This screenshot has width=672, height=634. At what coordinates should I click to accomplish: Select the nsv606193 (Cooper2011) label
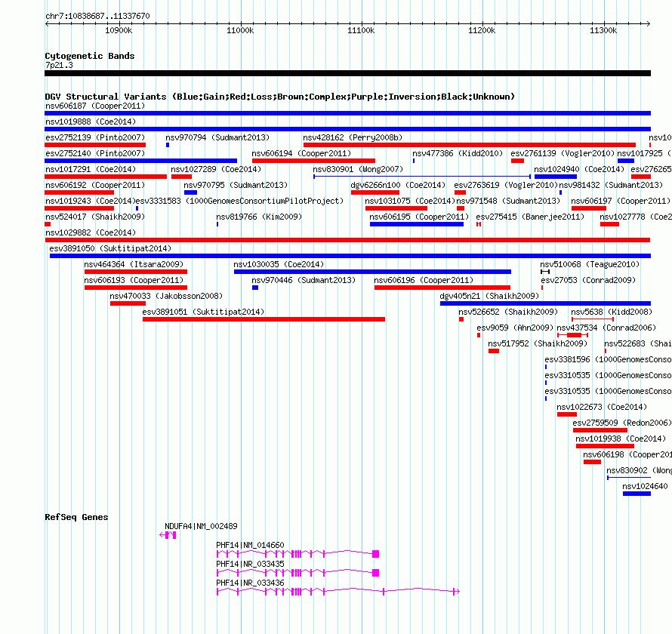134,280
